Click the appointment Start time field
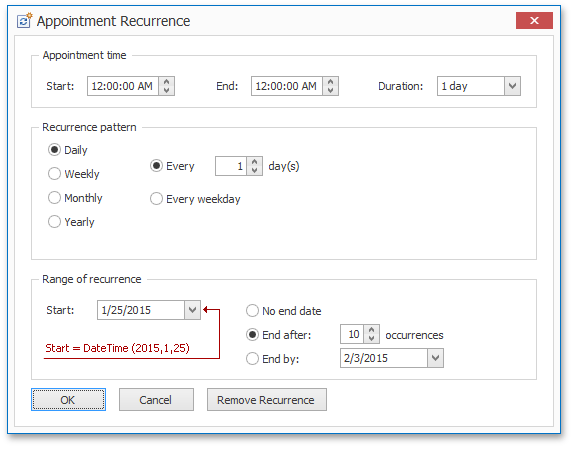 point(123,86)
